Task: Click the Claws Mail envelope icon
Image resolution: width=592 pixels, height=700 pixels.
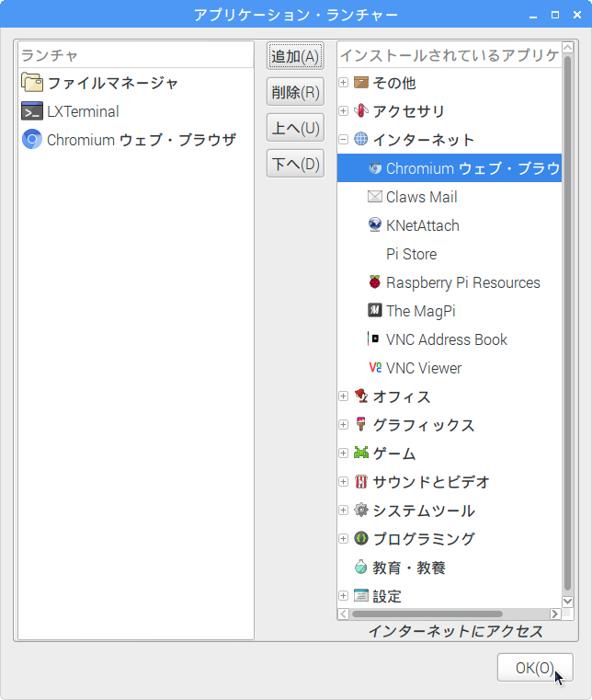Action: (x=375, y=197)
